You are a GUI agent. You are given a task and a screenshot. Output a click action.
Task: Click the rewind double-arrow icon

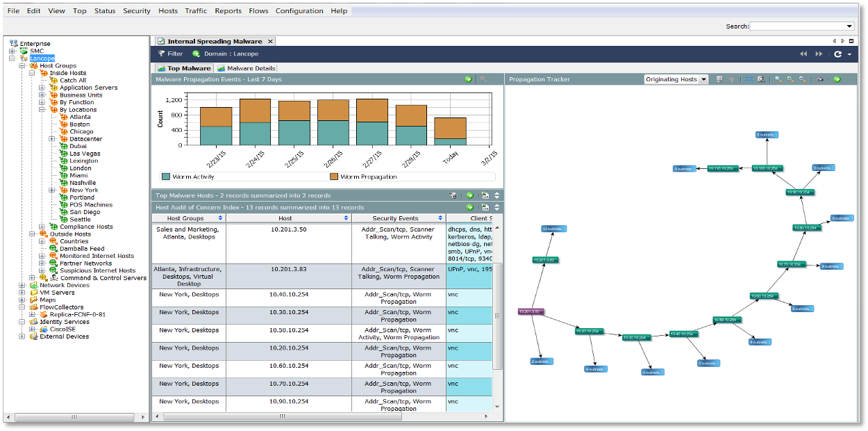coord(803,54)
